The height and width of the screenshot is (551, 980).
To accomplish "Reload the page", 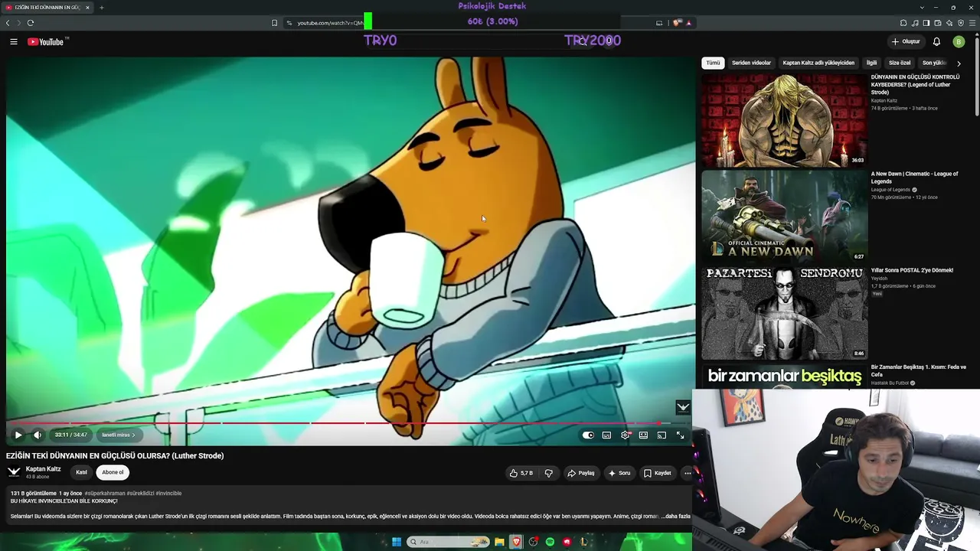I will coord(31,23).
